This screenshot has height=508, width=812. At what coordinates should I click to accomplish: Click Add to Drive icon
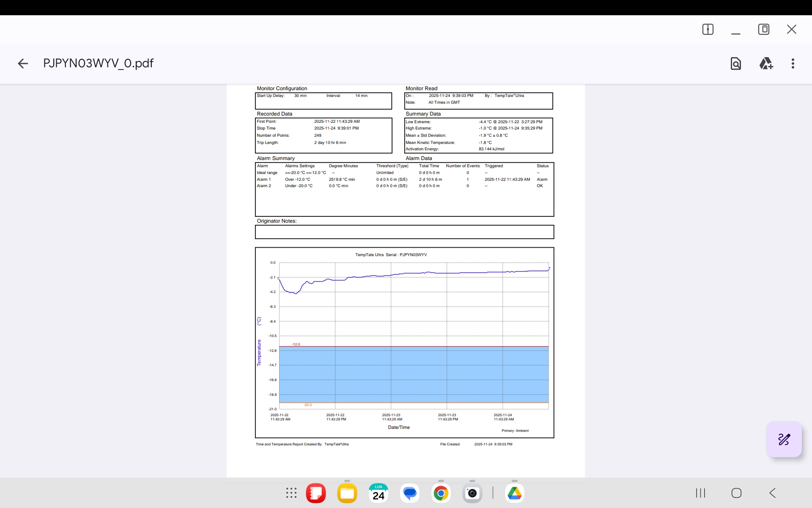(765, 63)
